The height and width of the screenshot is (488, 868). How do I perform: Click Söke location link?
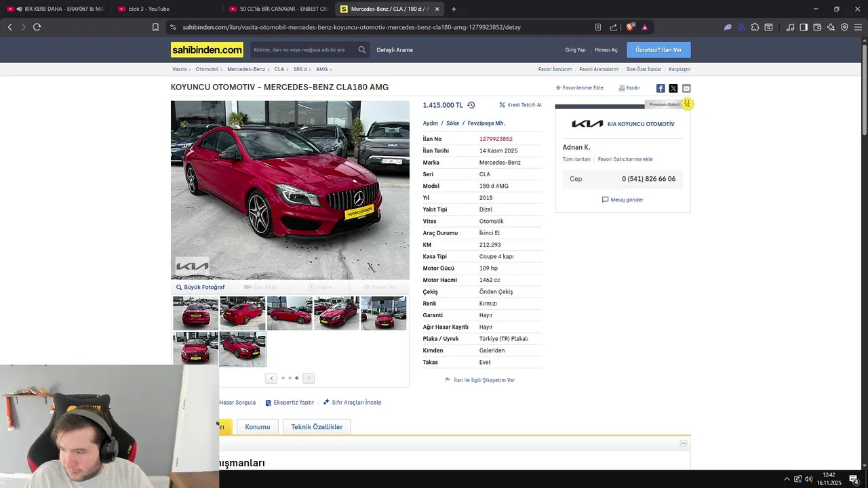[452, 123]
